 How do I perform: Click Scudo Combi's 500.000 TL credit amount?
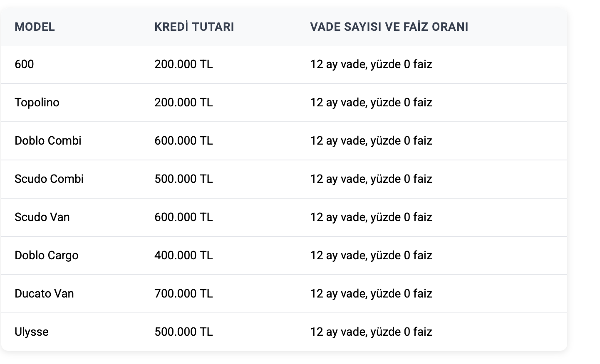point(183,179)
